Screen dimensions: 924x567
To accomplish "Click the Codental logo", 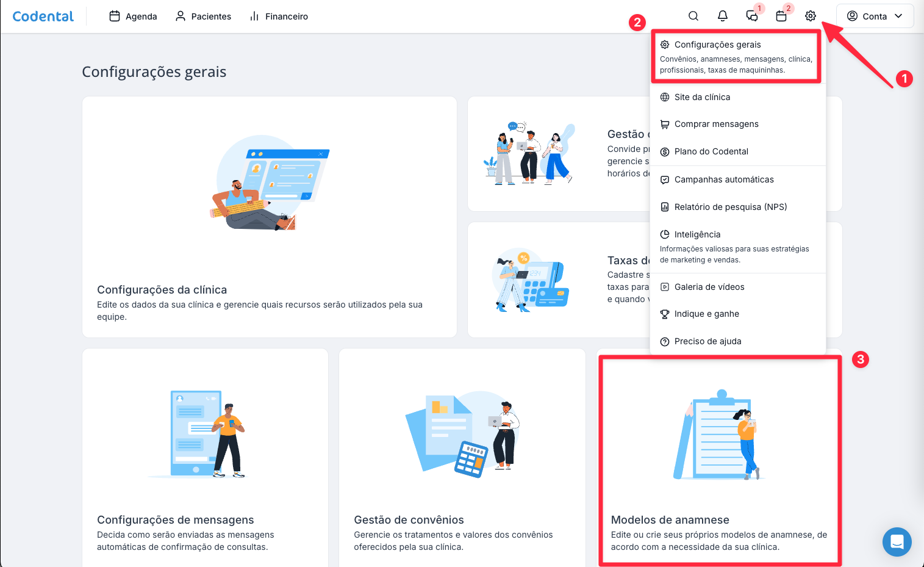I will (43, 16).
